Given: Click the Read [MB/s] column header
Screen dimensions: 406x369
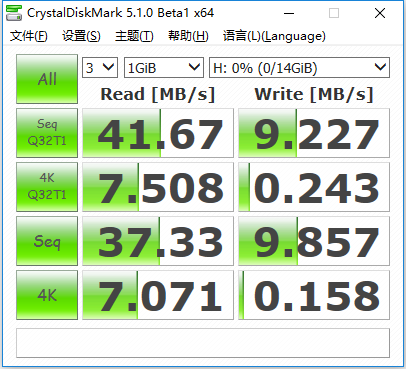Looking at the screenshot, I should pyautogui.click(x=158, y=94).
